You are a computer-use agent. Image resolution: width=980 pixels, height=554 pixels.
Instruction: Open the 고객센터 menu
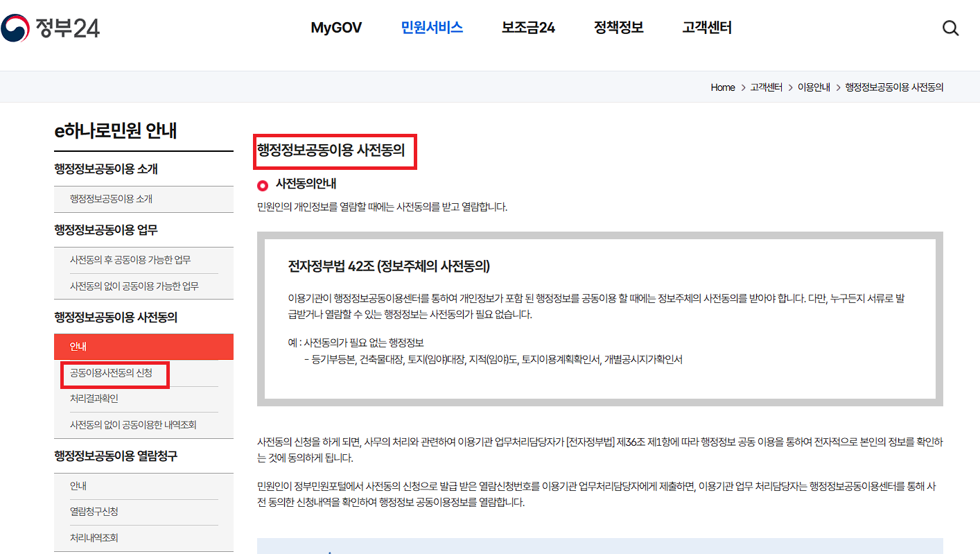pyautogui.click(x=706, y=28)
